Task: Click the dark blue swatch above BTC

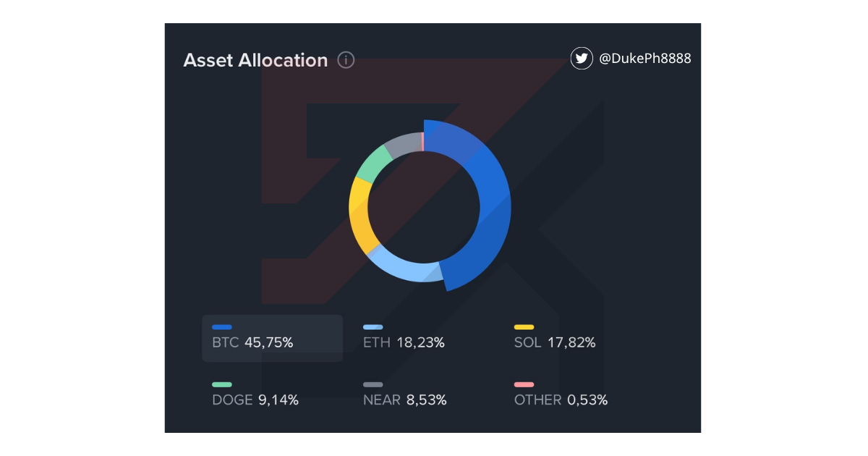Action: [x=222, y=327]
